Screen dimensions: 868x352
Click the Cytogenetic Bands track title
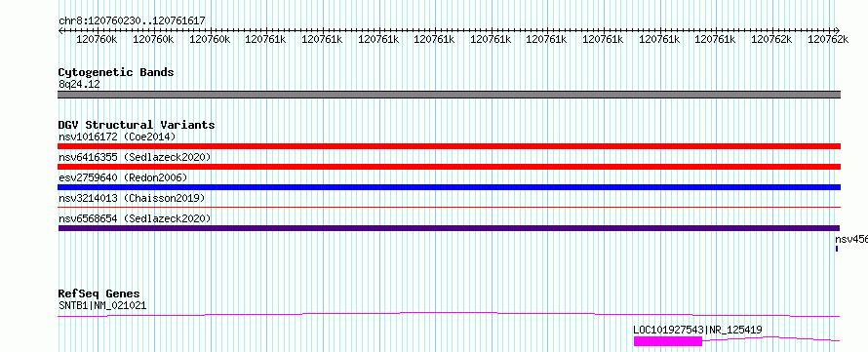point(116,72)
